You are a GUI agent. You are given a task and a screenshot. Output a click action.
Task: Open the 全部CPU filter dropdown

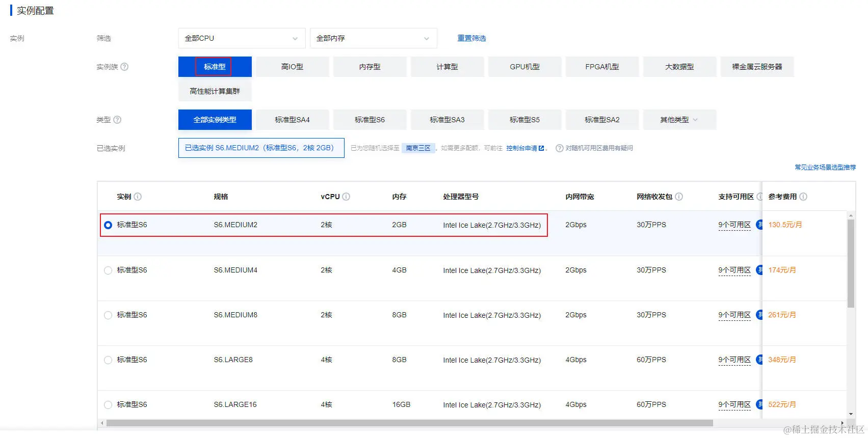point(242,38)
